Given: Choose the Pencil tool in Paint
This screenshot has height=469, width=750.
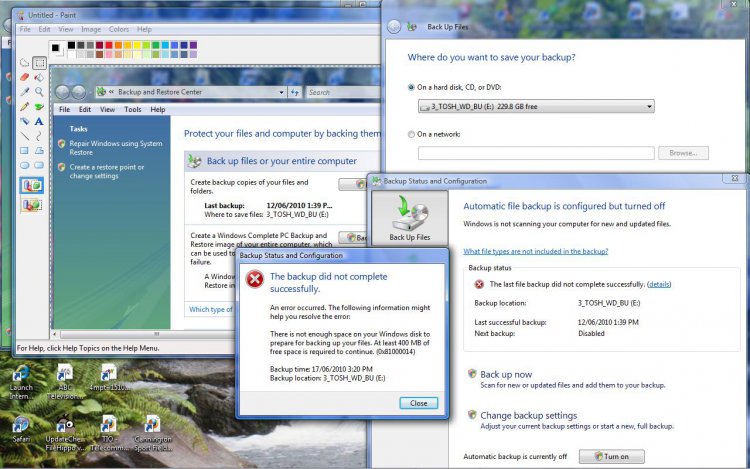Looking at the screenshot, I should point(24,107).
